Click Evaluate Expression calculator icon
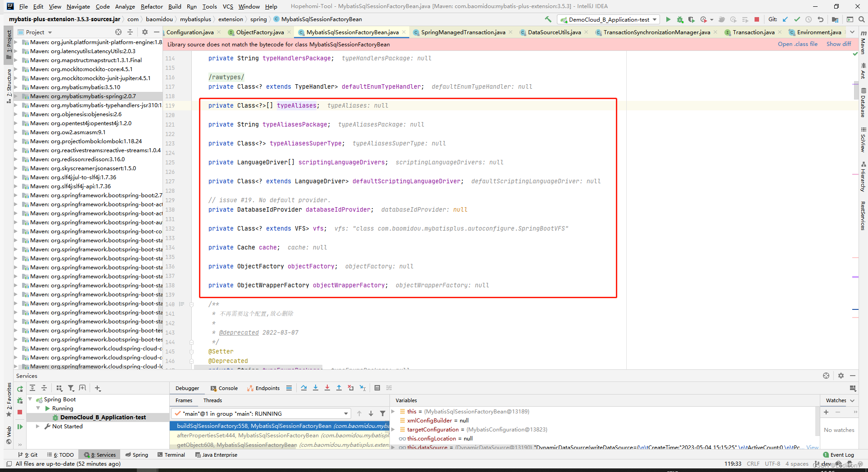This screenshot has width=868, height=472. 377,388
